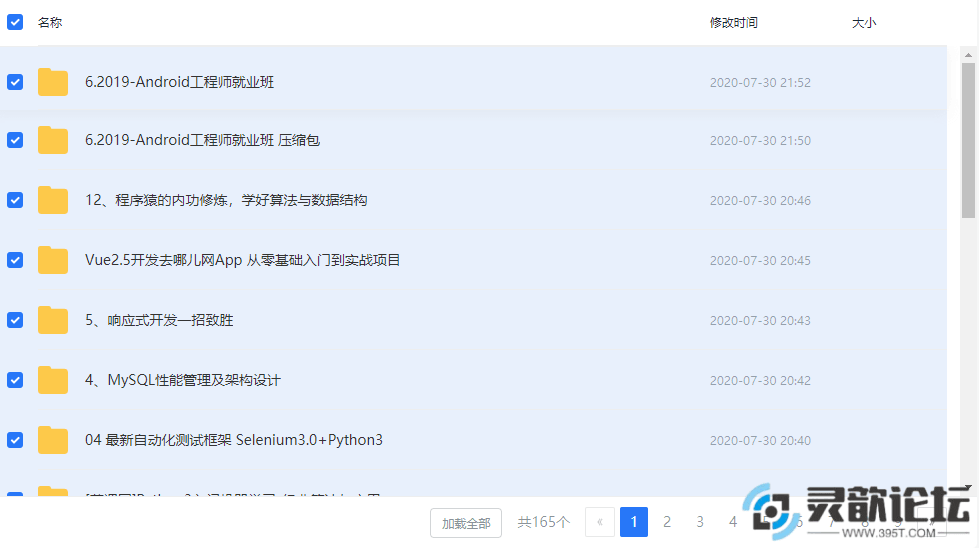Go to page 3
The image size is (979, 548).
click(x=700, y=522)
